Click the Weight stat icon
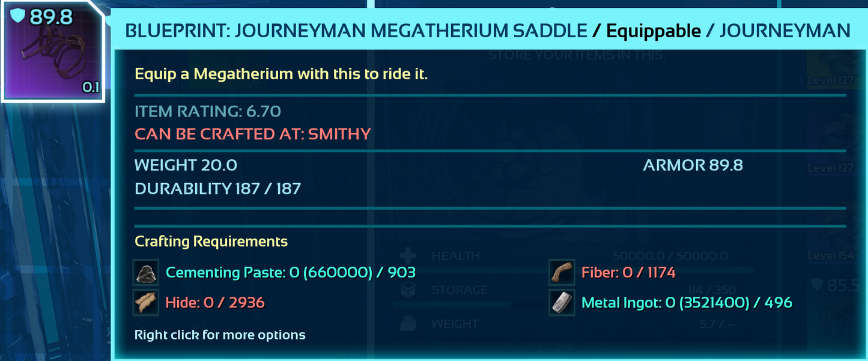868x361 pixels. (x=408, y=324)
